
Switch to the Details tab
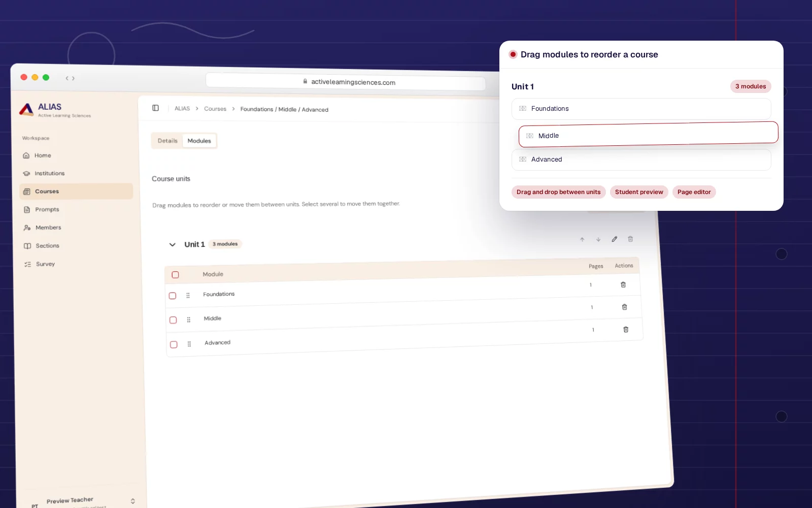[167, 141]
